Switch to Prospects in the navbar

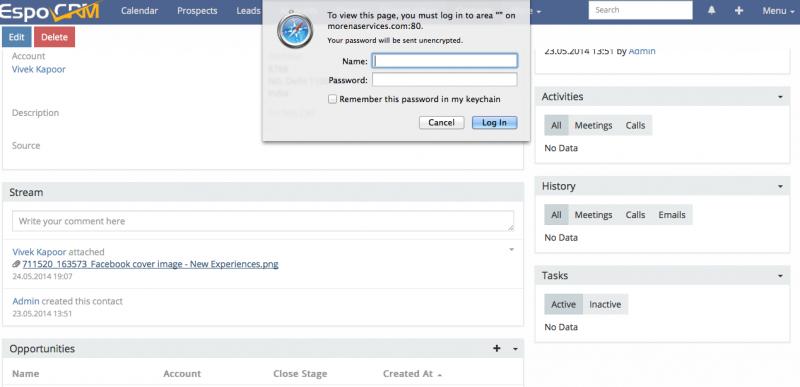(197, 11)
